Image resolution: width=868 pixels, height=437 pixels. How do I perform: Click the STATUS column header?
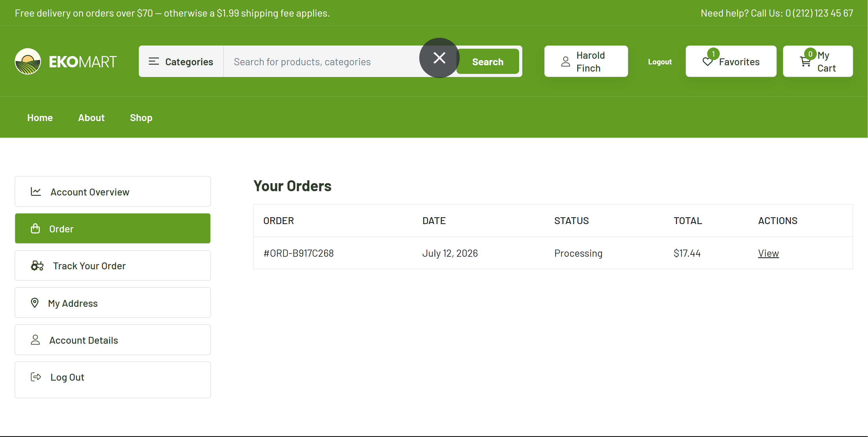point(572,221)
